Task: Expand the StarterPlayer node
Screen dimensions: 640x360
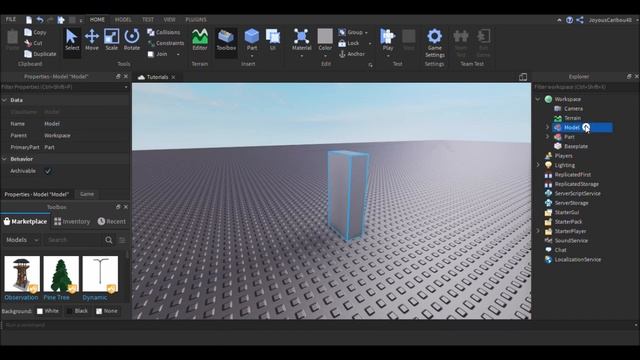Action: (538, 231)
